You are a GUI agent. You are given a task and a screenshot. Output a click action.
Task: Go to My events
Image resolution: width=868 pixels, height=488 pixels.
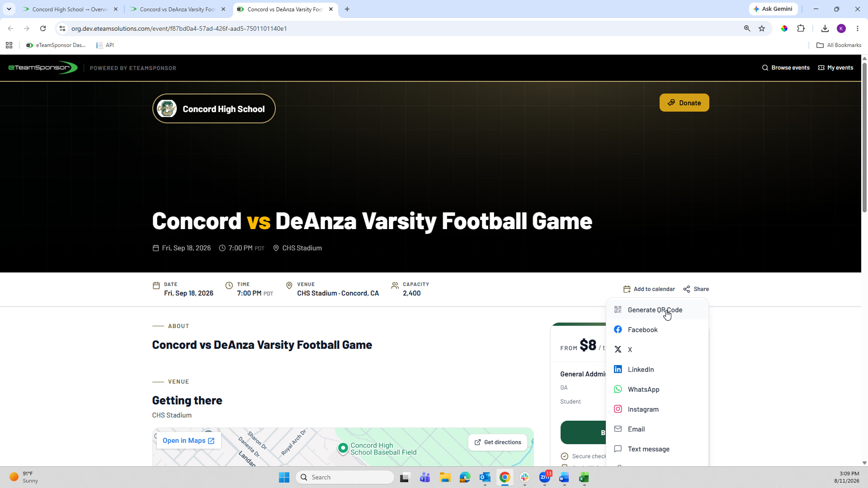(835, 68)
